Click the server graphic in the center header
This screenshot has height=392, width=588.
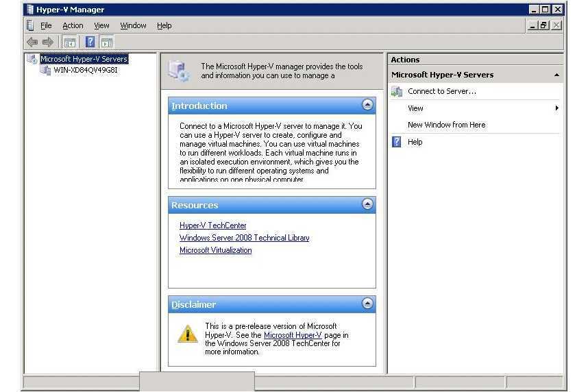point(178,71)
